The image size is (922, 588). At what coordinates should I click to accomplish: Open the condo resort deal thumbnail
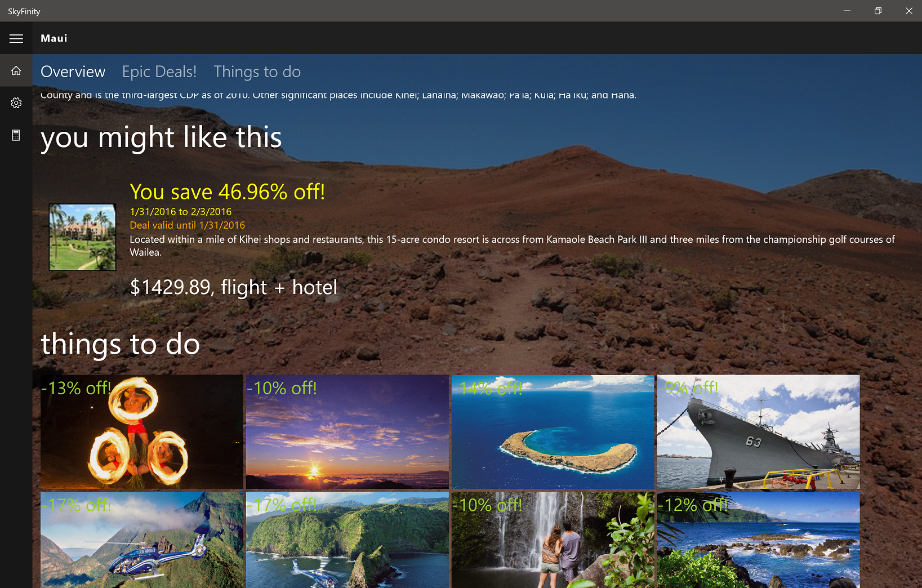click(x=82, y=237)
